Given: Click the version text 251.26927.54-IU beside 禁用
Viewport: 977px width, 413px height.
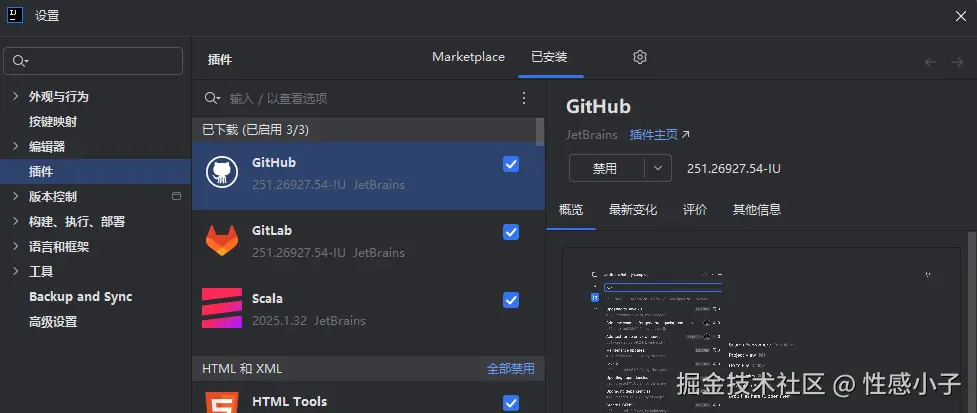Looking at the screenshot, I should (x=733, y=169).
